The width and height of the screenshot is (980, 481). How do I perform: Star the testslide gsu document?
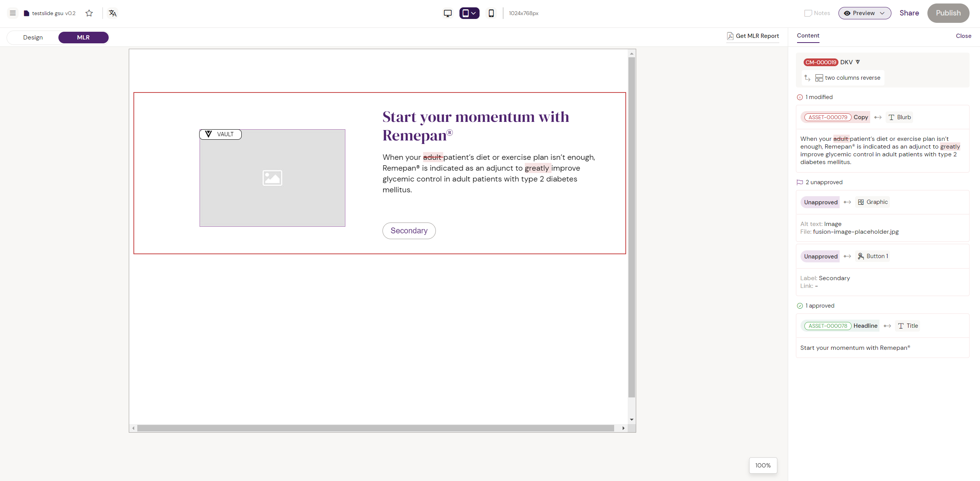[x=89, y=13]
